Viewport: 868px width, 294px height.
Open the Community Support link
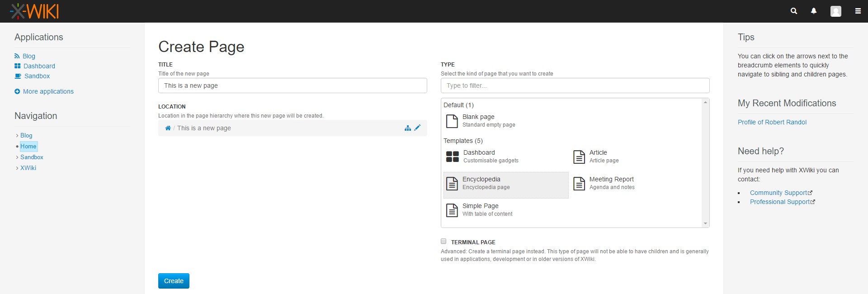(778, 193)
